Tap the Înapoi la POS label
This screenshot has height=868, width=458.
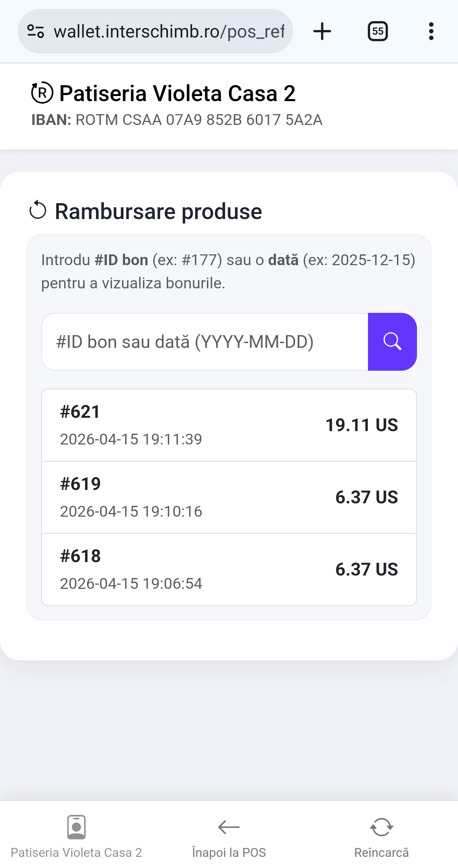pos(229,852)
